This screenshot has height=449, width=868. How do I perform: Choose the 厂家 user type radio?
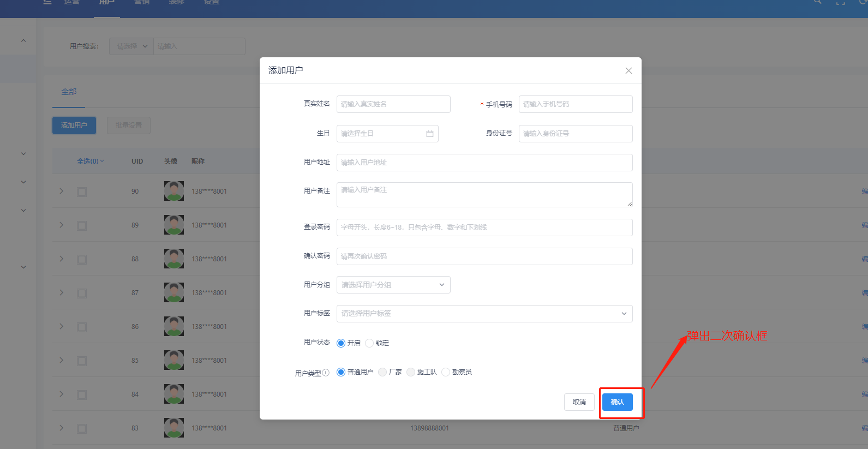(382, 372)
